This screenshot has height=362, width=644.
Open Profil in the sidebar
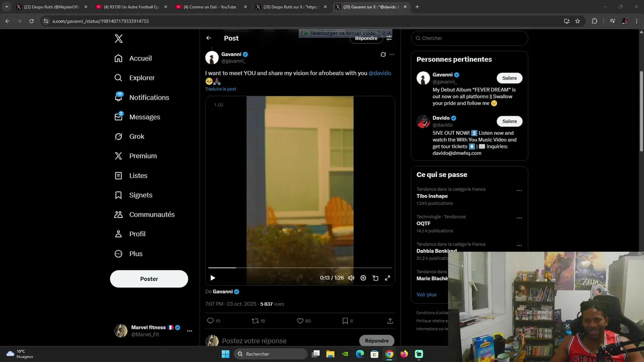(130, 234)
